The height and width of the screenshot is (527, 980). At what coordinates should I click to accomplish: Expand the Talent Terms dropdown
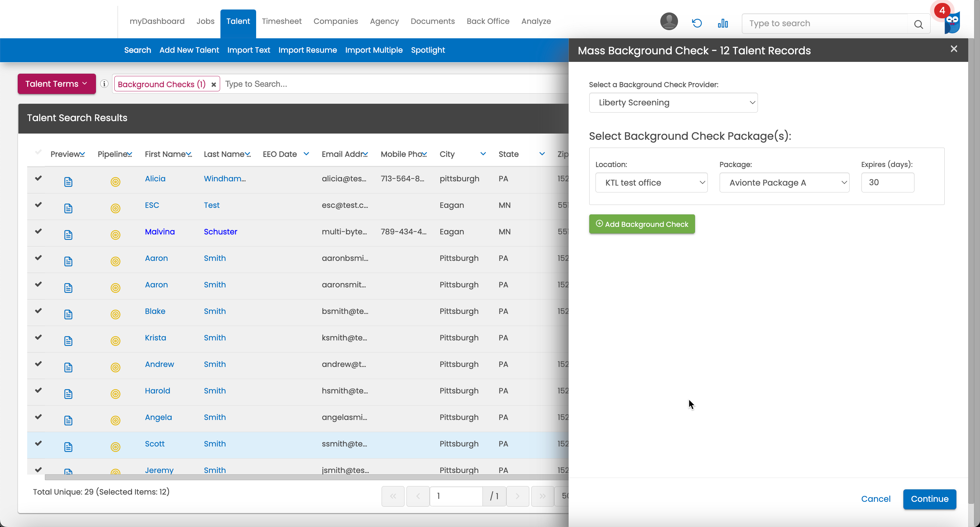pos(57,84)
